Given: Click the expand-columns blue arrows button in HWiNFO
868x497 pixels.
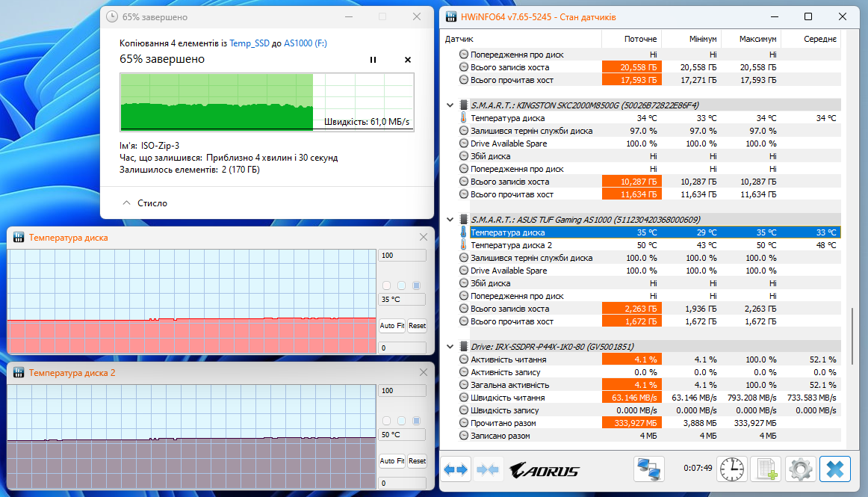Looking at the screenshot, I should click(x=456, y=470).
